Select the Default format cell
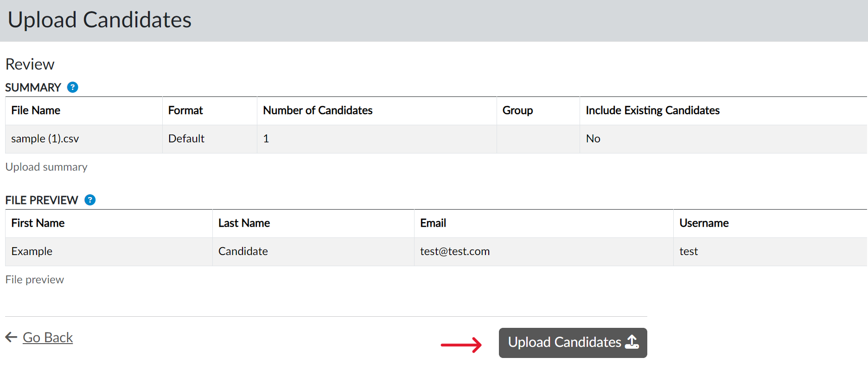The width and height of the screenshot is (868, 377). pos(186,139)
